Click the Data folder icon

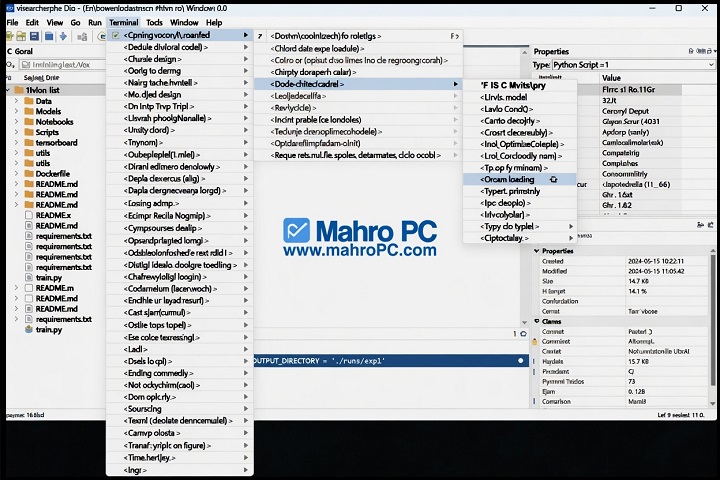pyautogui.click(x=29, y=101)
